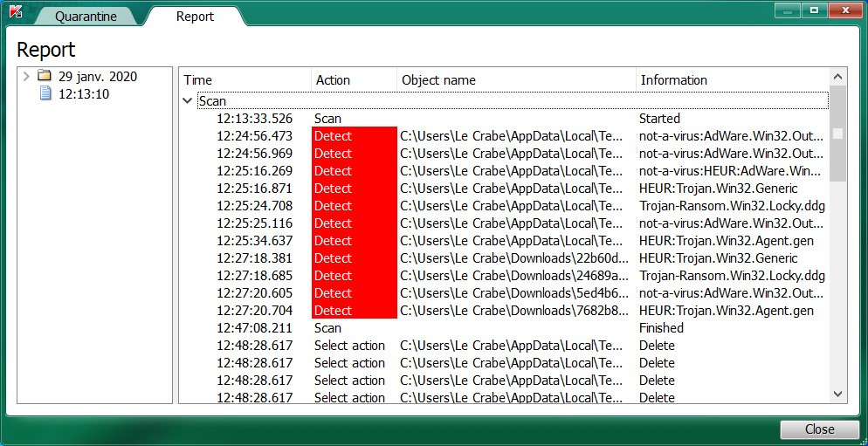Viewport: 868px width, 446px height.
Task: Click the Downloads\24689a... object name
Action: click(514, 276)
